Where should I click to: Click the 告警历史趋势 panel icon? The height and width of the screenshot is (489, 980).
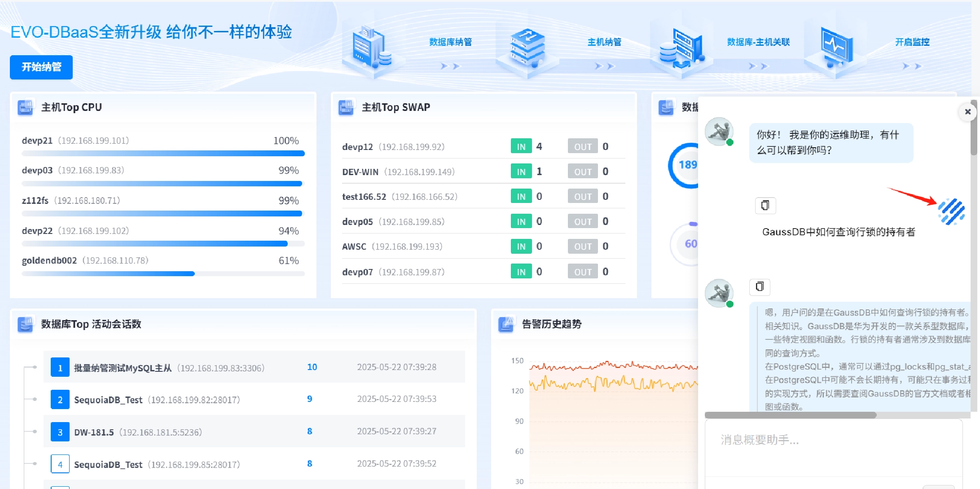[x=506, y=324]
